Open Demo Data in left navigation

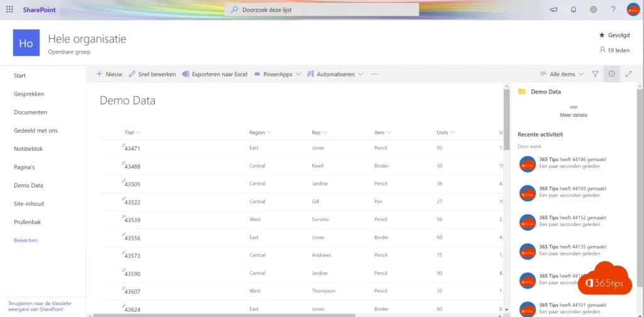28,185
